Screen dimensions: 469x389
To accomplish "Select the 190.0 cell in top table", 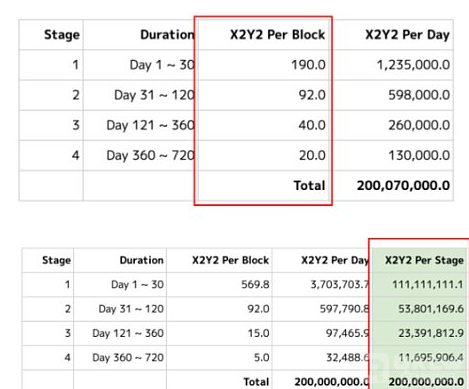I will 263,65.
